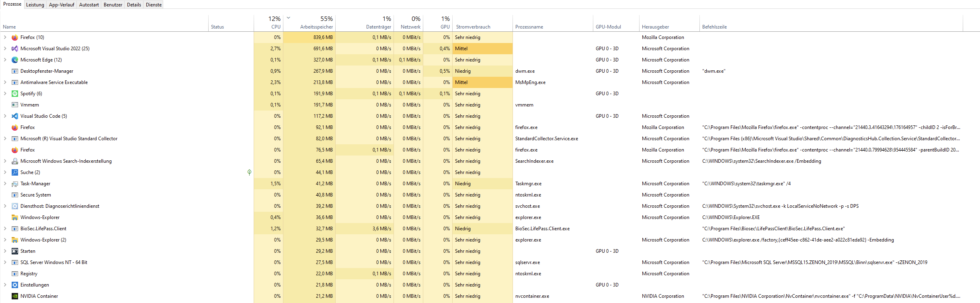
Task: Expand the Firefox (10) process group
Action: (5, 37)
